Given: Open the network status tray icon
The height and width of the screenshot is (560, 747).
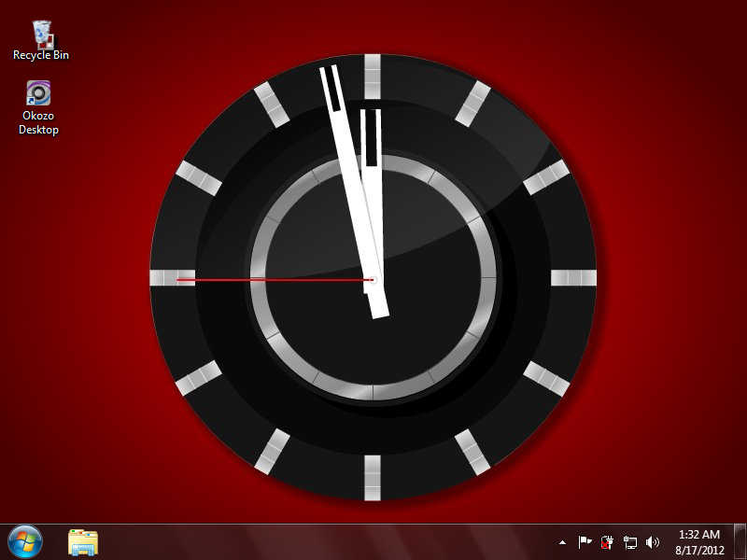Looking at the screenshot, I should tap(629, 542).
